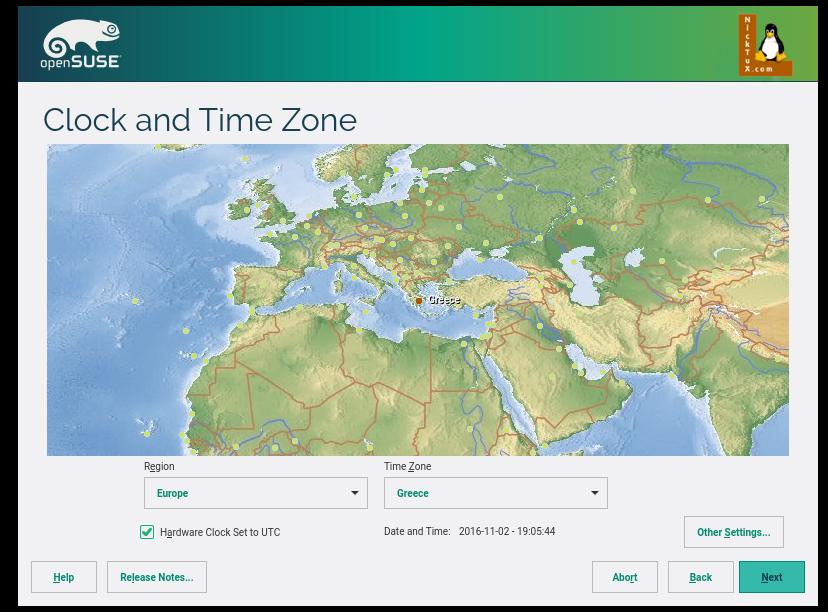Open Other Settings for date and time
Image resolution: width=828 pixels, height=612 pixels.
(733, 532)
